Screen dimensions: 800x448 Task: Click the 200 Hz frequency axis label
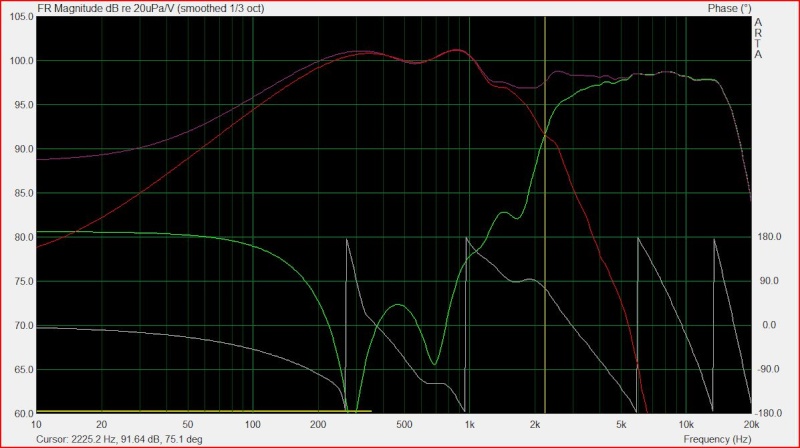318,425
